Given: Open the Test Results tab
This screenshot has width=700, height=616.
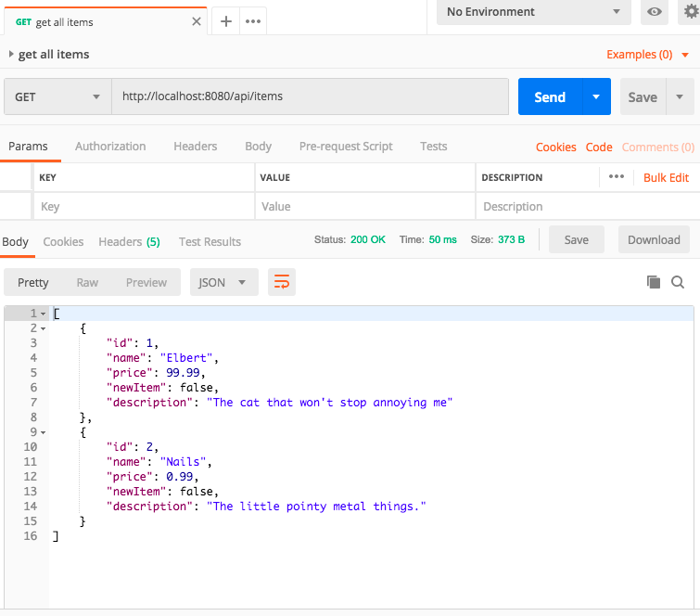Looking at the screenshot, I should [210, 241].
